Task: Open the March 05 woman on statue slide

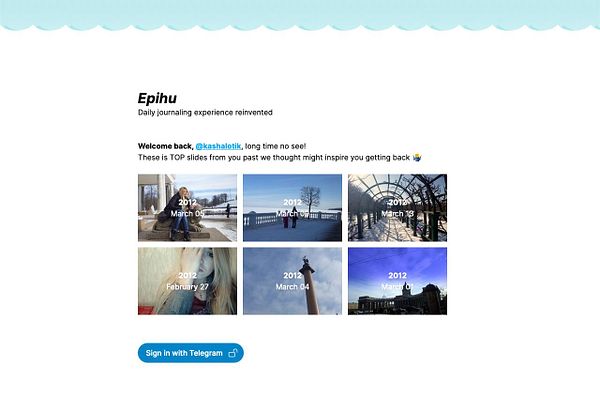Action: point(188,208)
